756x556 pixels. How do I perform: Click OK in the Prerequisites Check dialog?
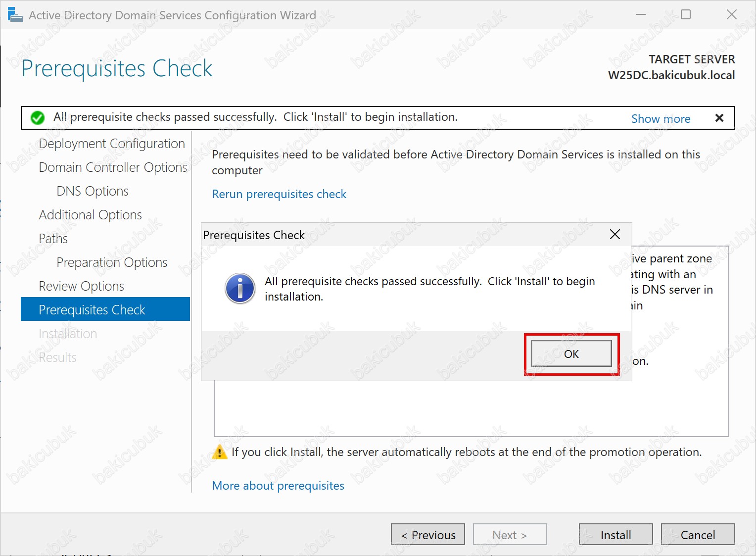pyautogui.click(x=571, y=354)
